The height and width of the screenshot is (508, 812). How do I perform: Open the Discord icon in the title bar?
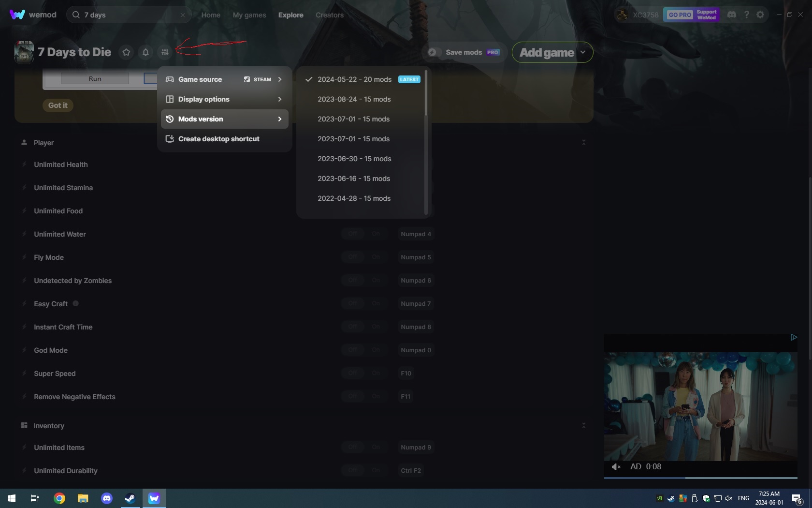coord(732,15)
